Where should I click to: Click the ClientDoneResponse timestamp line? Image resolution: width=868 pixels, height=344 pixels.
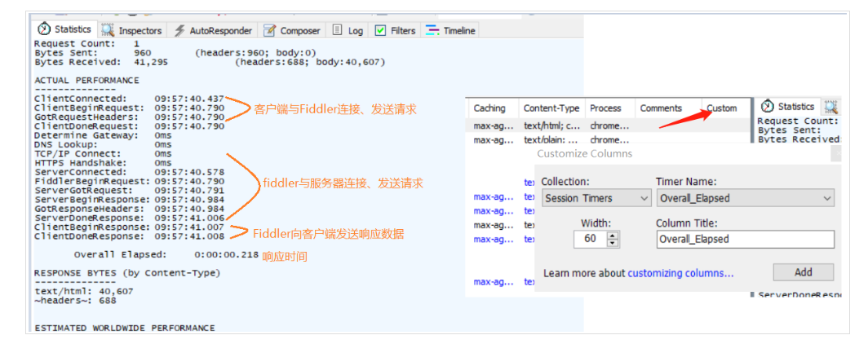(129, 236)
